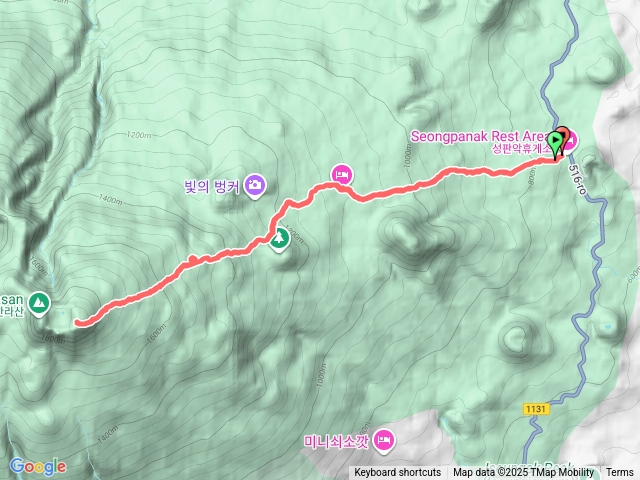Click the 빛의 벙커 text label
640x480 pixels.
tap(211, 187)
